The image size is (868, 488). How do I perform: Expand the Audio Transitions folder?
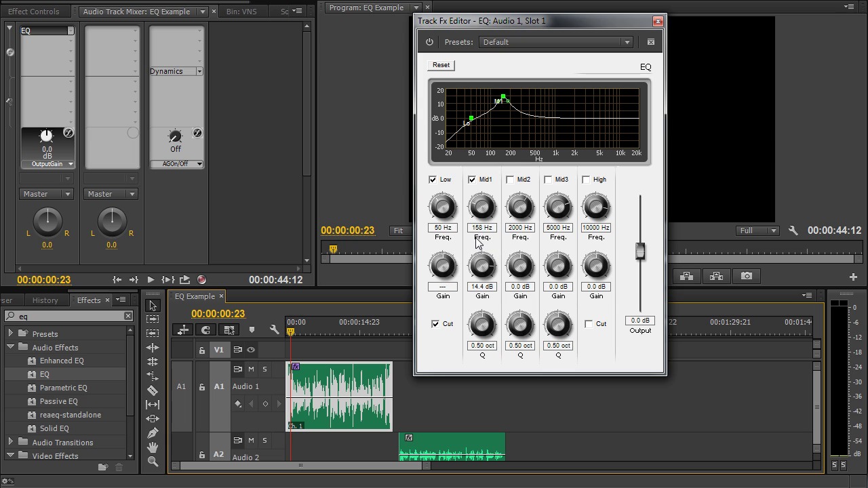pyautogui.click(x=11, y=443)
